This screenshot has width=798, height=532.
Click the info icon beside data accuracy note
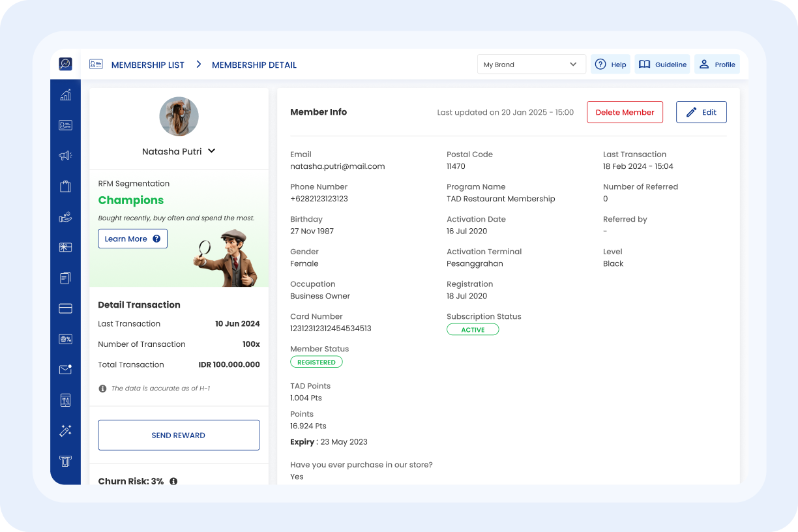(x=102, y=389)
